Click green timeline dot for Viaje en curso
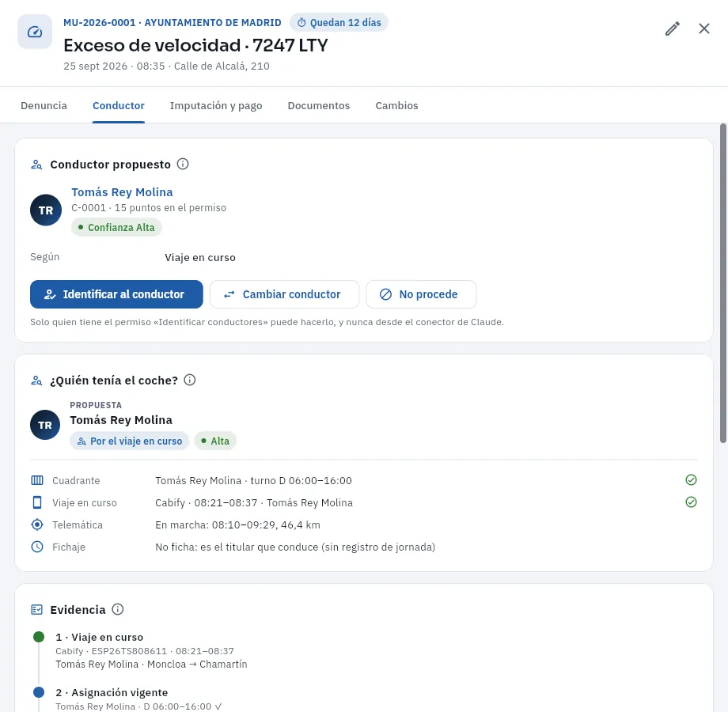This screenshot has height=712, width=728. pos(39,637)
